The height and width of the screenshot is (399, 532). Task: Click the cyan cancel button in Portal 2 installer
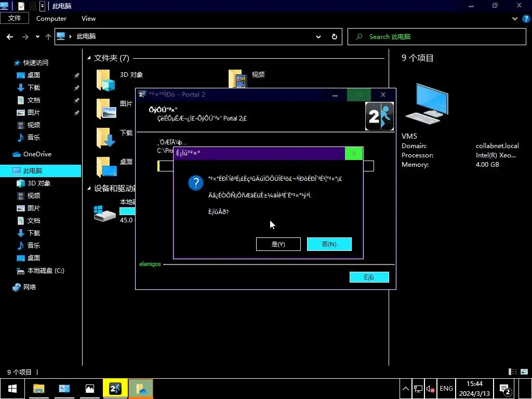pyautogui.click(x=369, y=277)
